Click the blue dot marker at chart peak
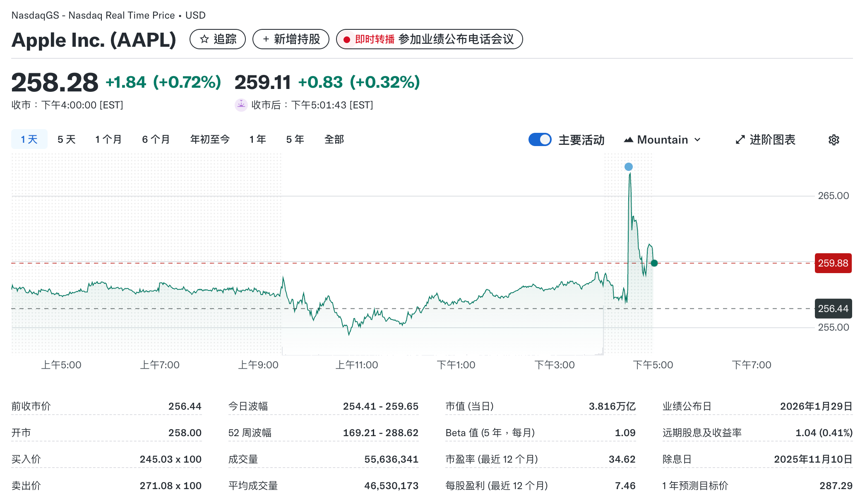The height and width of the screenshot is (504, 860). click(628, 167)
